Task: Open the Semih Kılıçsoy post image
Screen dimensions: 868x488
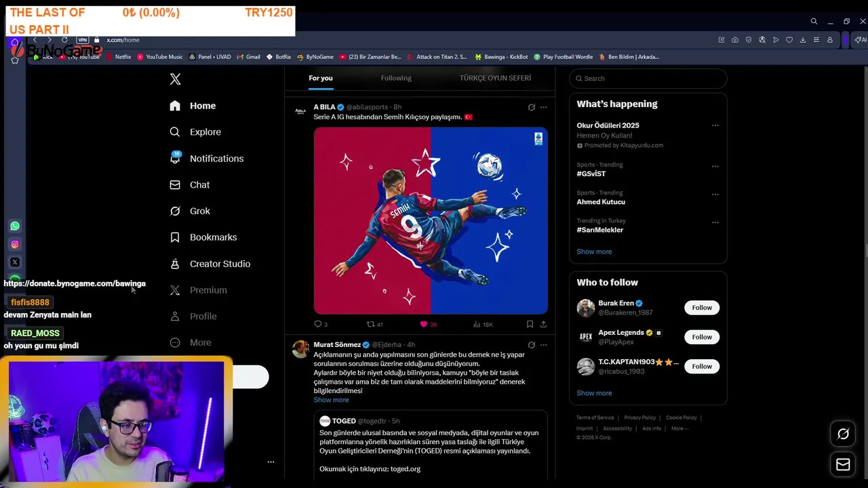Action: tap(431, 221)
